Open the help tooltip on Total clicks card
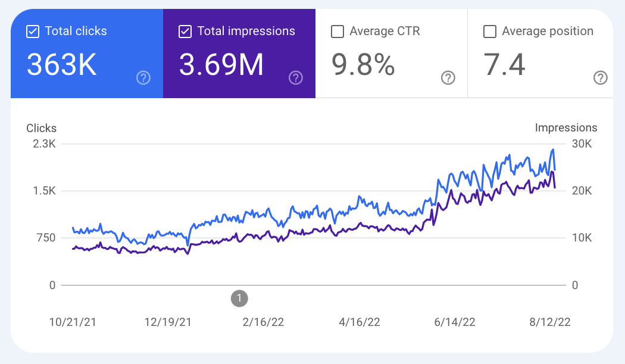This screenshot has width=625, height=364. 143,78
